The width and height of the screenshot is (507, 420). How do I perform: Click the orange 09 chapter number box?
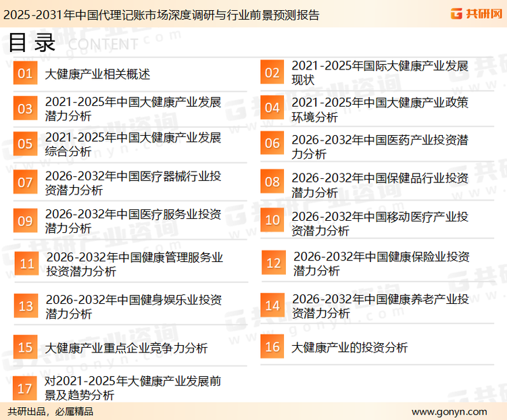[25, 221]
